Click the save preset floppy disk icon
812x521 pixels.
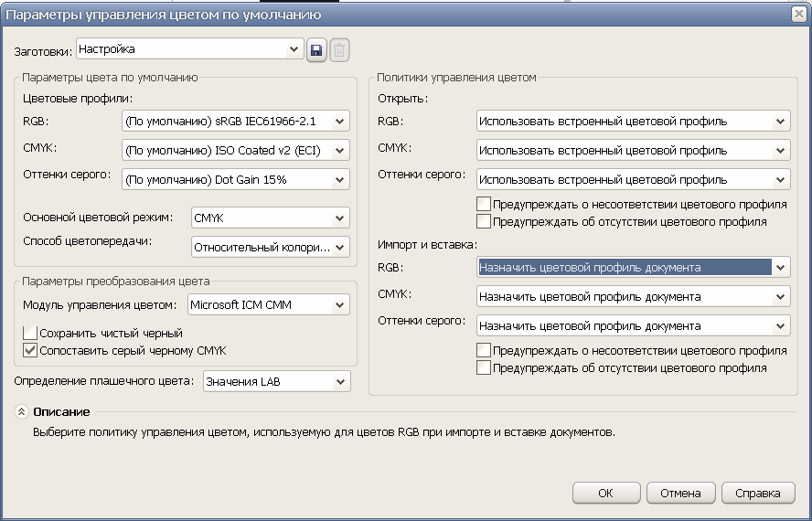tap(316, 50)
